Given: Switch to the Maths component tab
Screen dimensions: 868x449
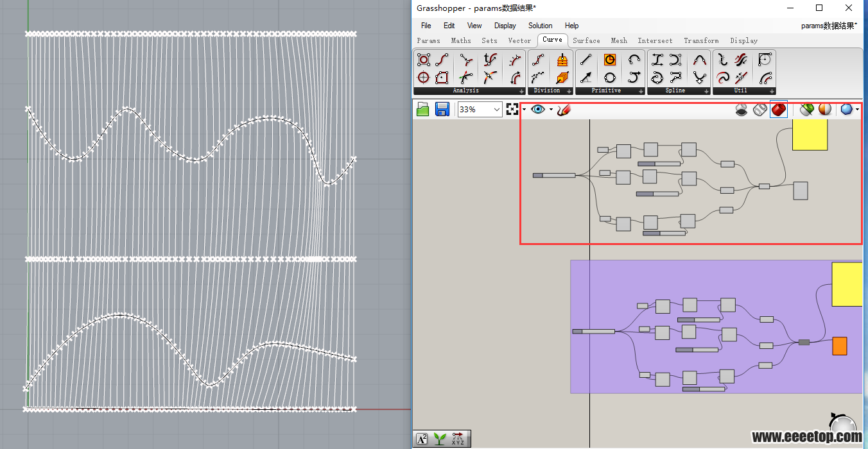Looking at the screenshot, I should click(x=461, y=40).
